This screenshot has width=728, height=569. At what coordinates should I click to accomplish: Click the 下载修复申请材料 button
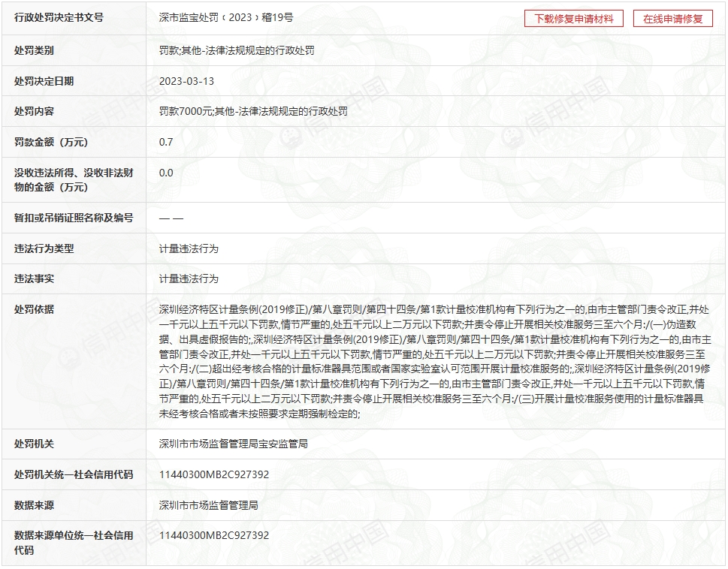pyautogui.click(x=573, y=19)
